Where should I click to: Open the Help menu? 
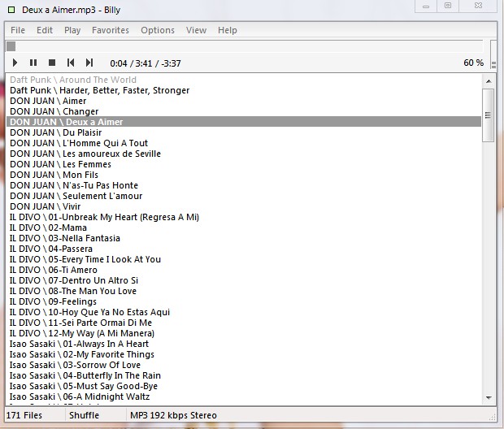click(228, 30)
